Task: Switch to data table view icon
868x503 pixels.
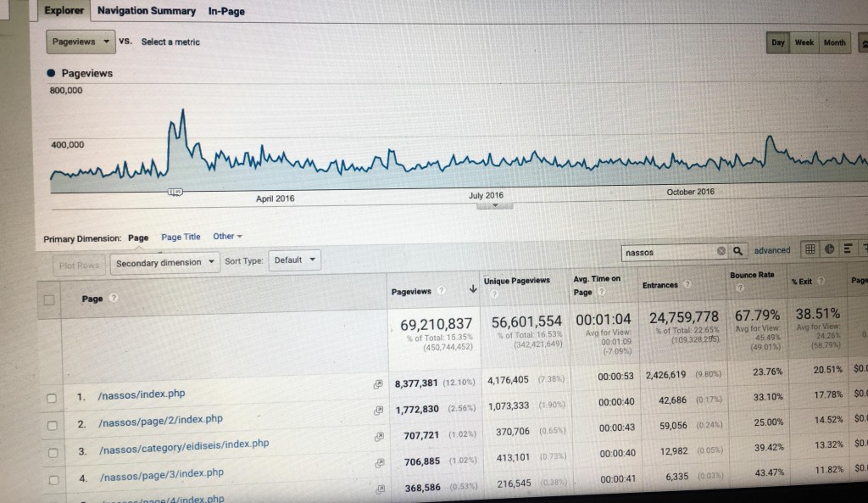Action: [x=810, y=249]
